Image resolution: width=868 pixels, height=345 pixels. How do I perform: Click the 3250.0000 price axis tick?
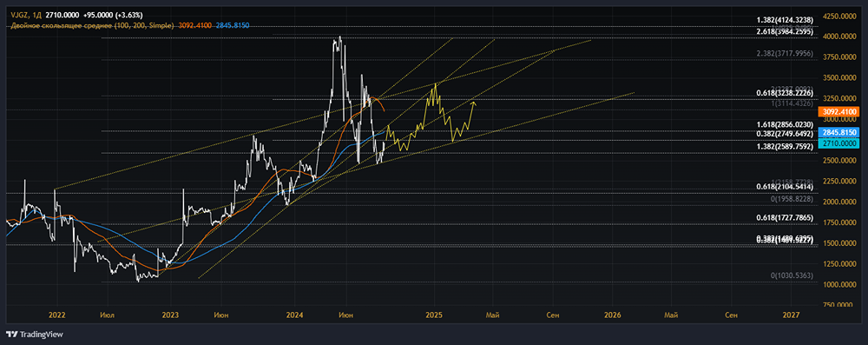840,99
